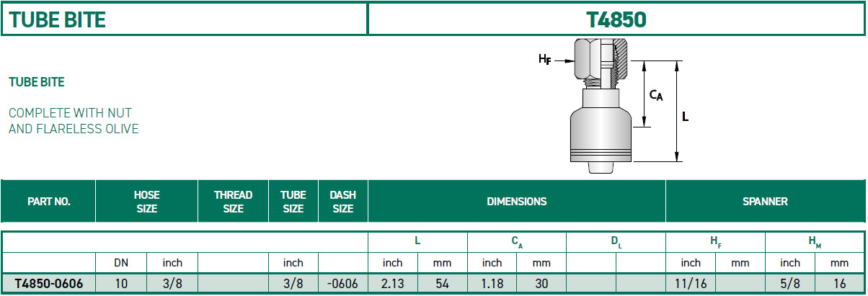Click the HF label in the diagram
This screenshot has height=296, width=868.
click(x=546, y=60)
